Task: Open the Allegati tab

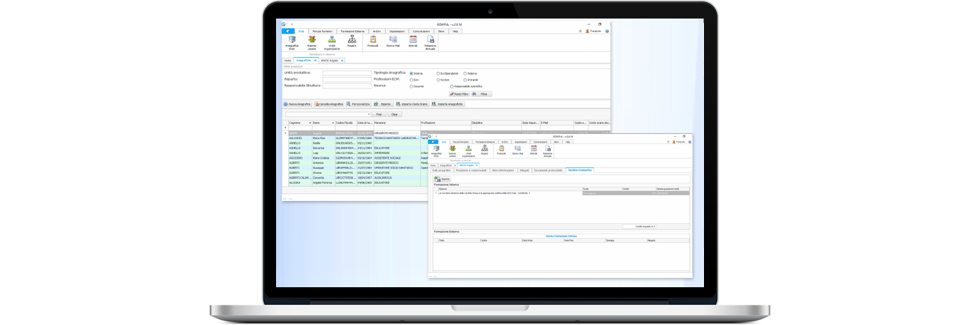Action: click(x=524, y=170)
